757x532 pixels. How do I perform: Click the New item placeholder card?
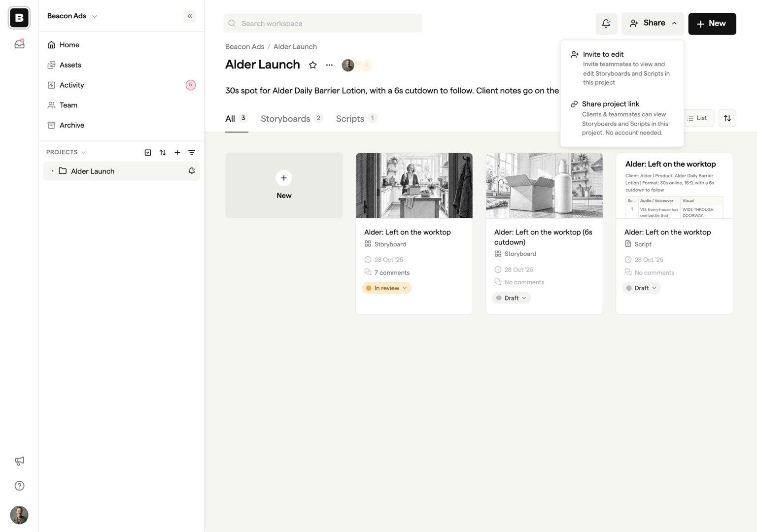284,185
